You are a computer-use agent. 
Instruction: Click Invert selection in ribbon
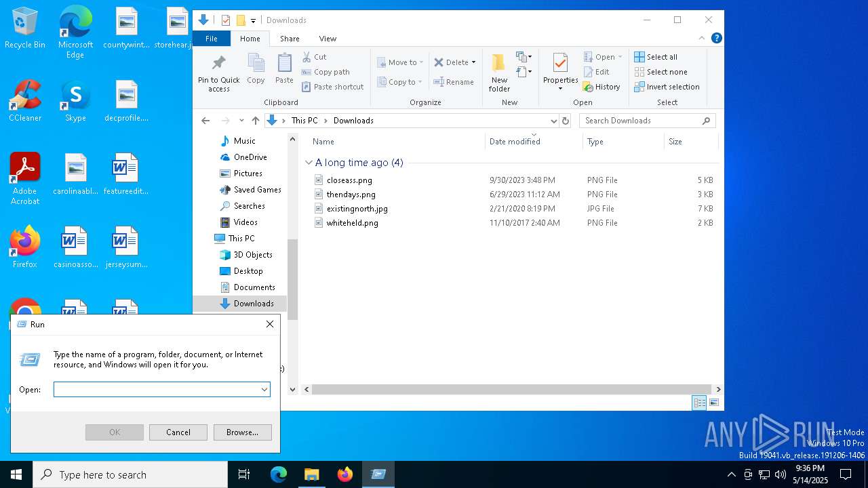667,87
